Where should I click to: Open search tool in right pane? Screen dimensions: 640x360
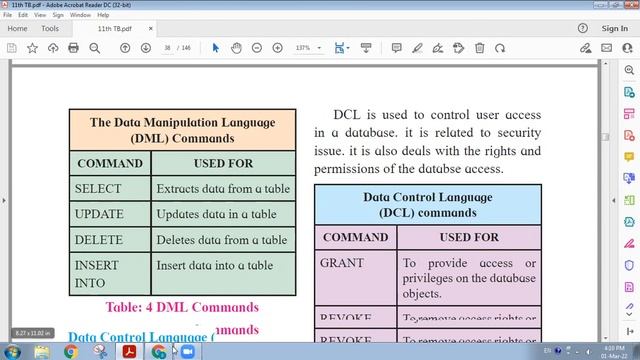(629, 70)
